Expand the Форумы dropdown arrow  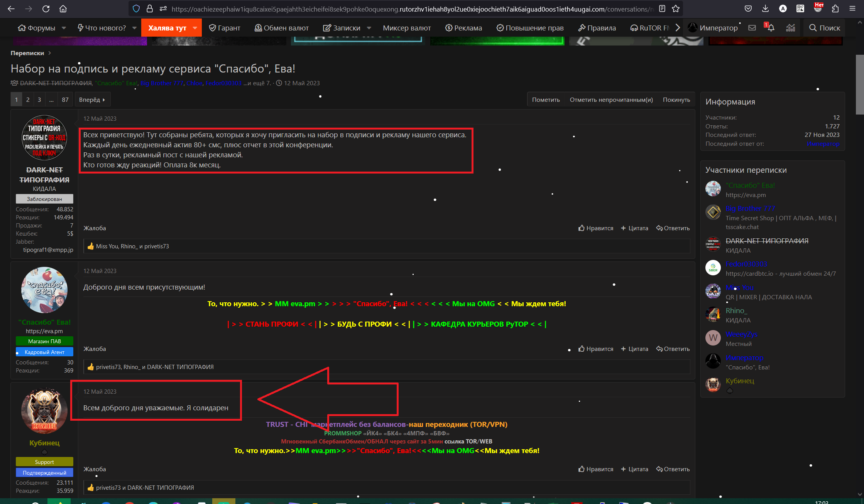coord(64,28)
